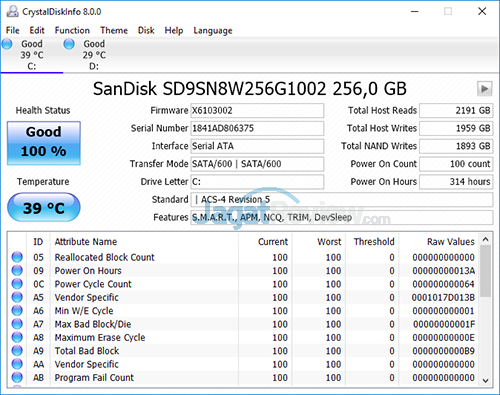The height and width of the screenshot is (395, 500).
Task: Click status orb of Min W/E Cycle row
Action: pos(17,310)
